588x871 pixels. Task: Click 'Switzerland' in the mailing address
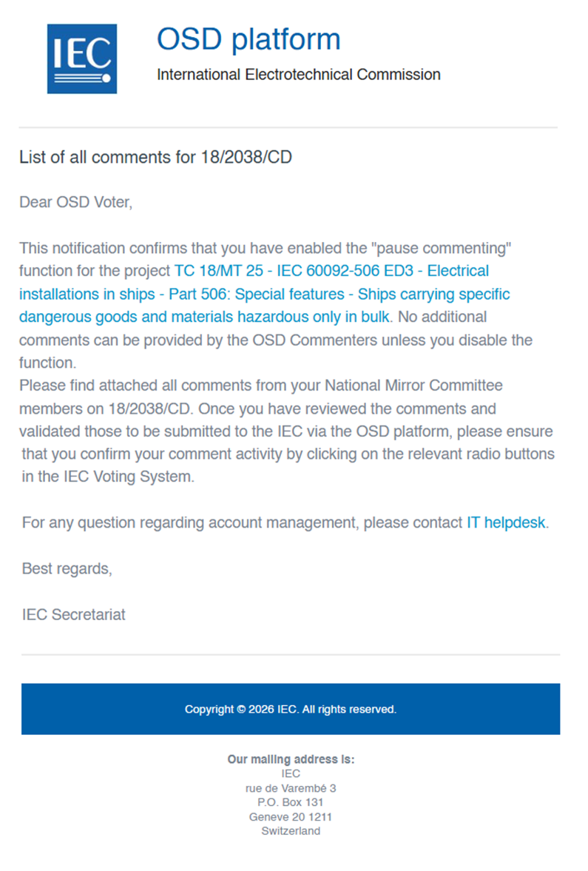(291, 831)
